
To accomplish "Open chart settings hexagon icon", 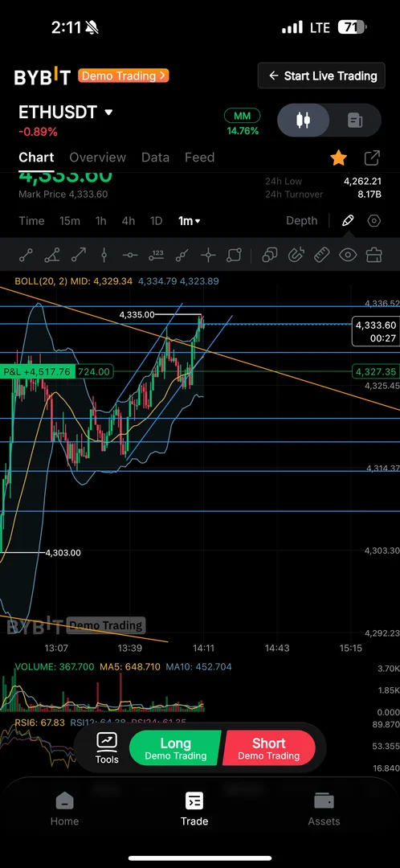I will (374, 221).
